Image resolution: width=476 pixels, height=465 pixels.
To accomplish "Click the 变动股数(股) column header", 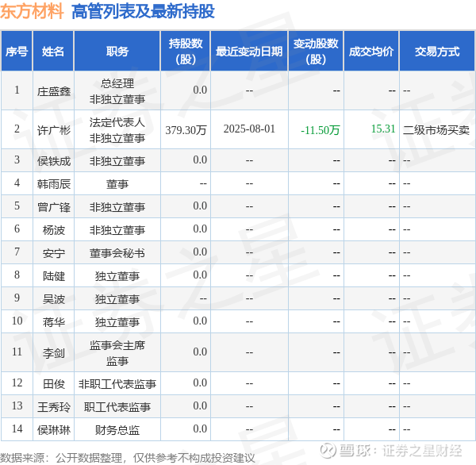I will 316,51.
